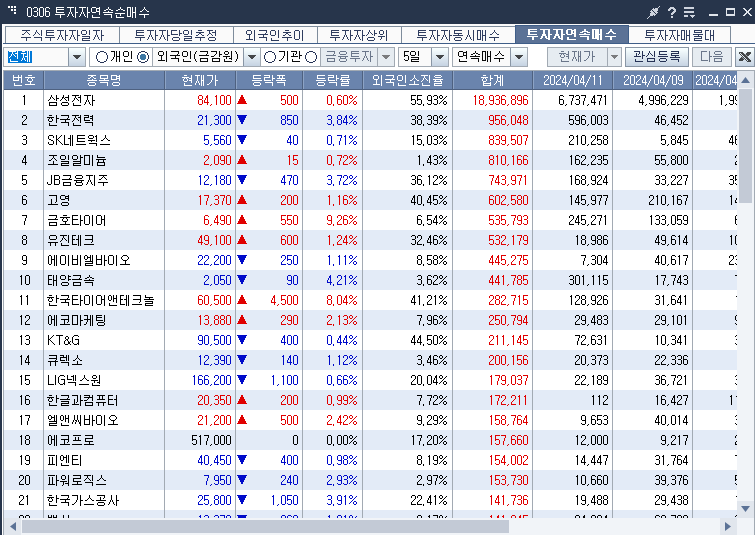
Task: Click the X tool icon beside 다음
Action: 744,57
